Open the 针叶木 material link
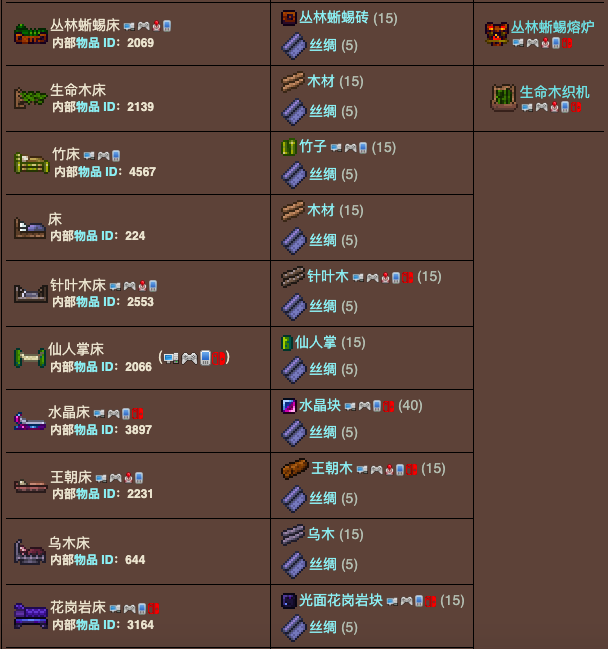This screenshot has height=649, width=608. (328, 276)
